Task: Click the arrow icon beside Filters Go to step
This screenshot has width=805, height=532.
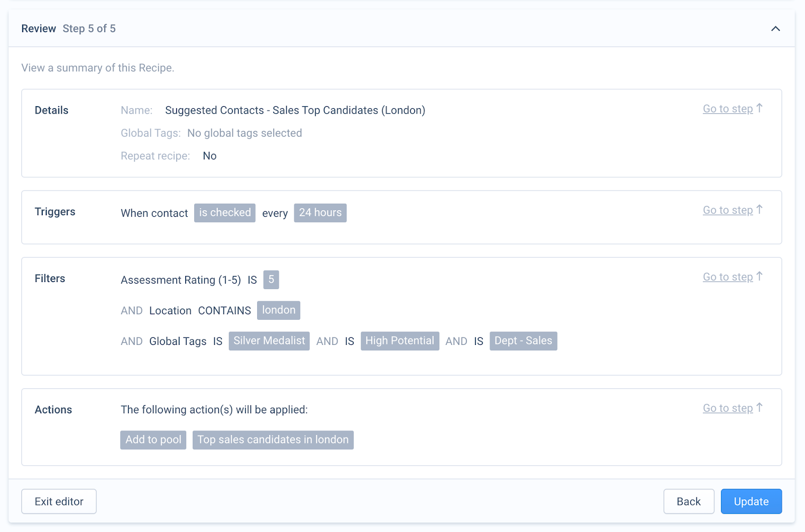Action: pos(760,277)
